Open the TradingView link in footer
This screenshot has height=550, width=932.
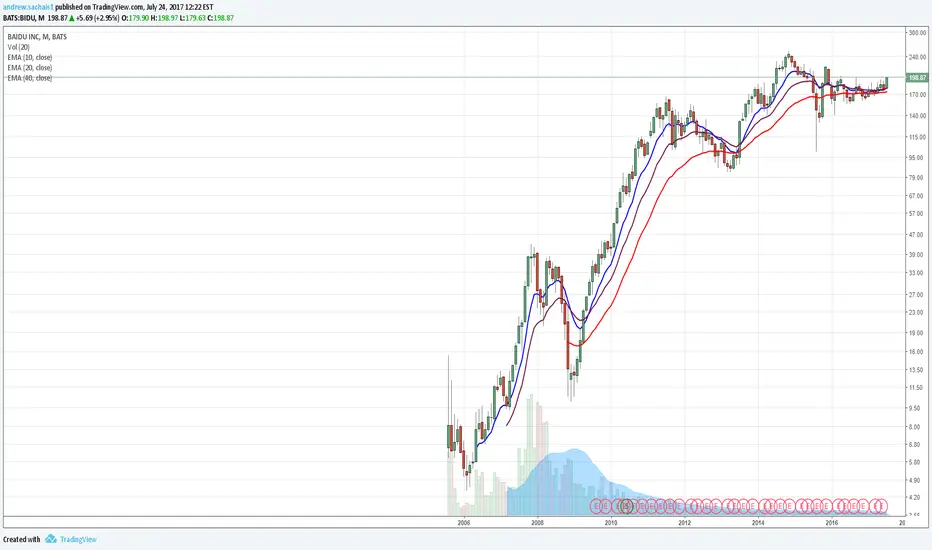click(78, 539)
